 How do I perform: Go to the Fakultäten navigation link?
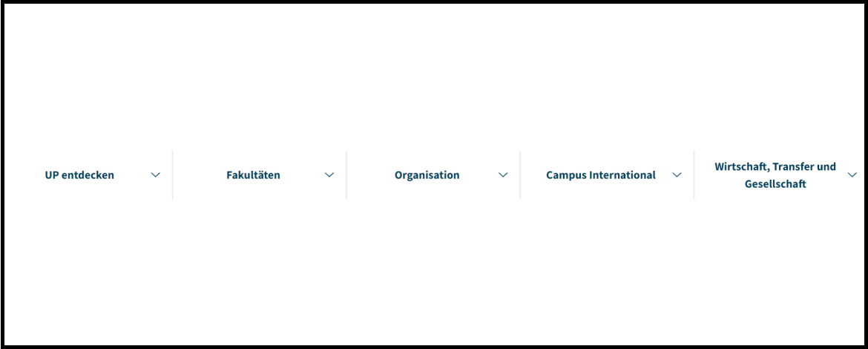pyautogui.click(x=253, y=175)
